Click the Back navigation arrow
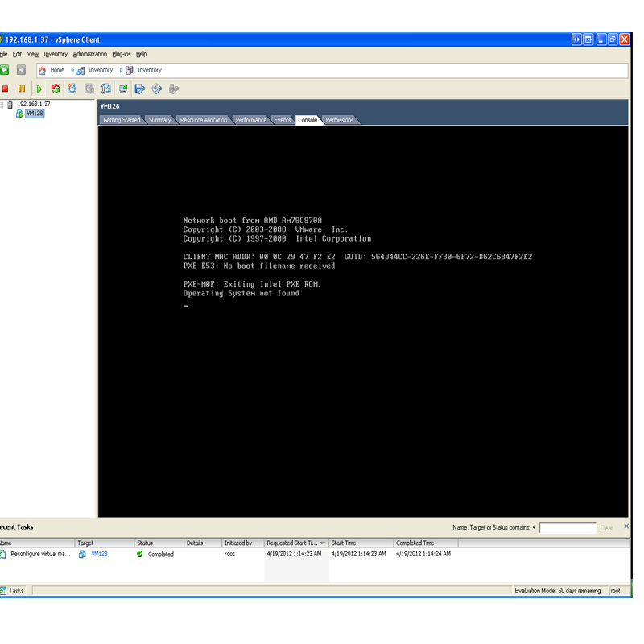Image resolution: width=644 pixels, height=644 pixels. [5, 69]
